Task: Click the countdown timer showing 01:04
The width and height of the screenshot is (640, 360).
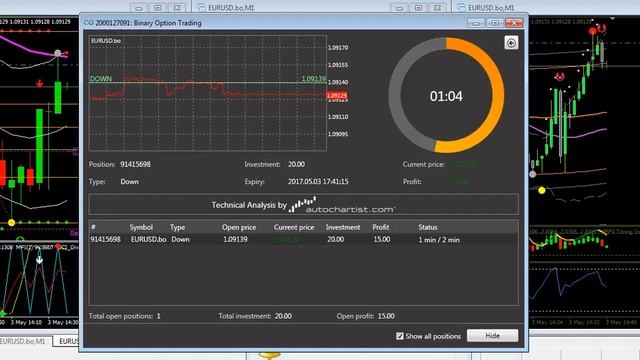Action: coord(446,96)
